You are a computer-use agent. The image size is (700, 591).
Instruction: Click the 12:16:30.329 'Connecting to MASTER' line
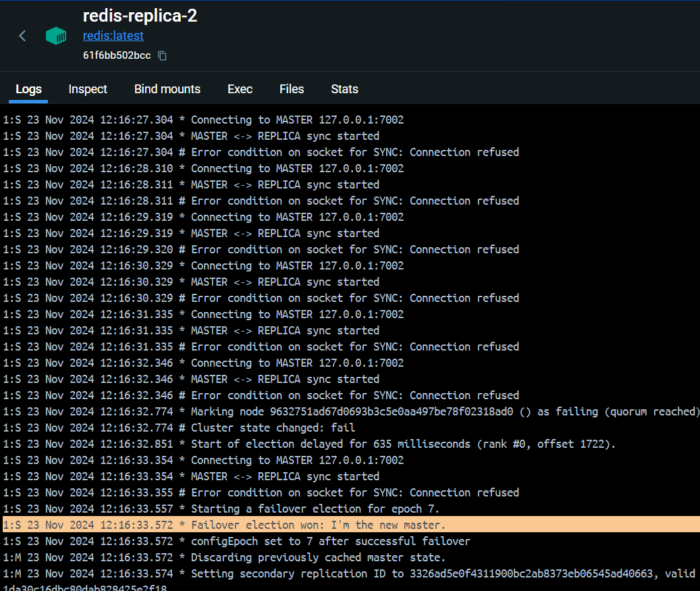(x=203, y=265)
